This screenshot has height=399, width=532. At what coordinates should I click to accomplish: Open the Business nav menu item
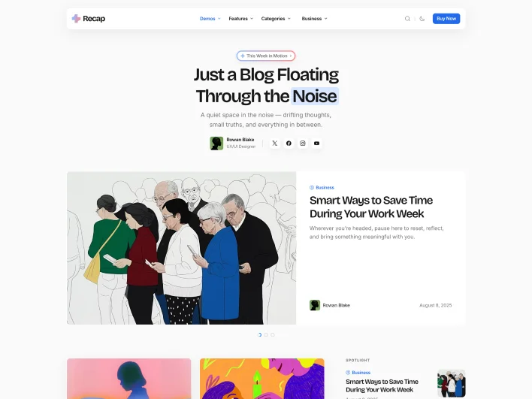[315, 19]
